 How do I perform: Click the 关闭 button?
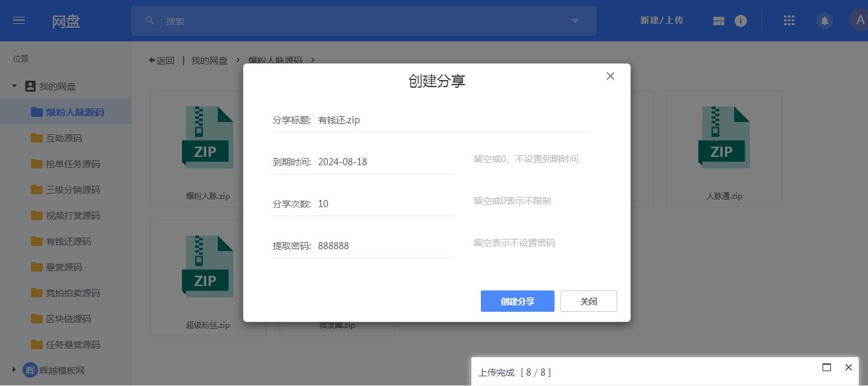(588, 301)
